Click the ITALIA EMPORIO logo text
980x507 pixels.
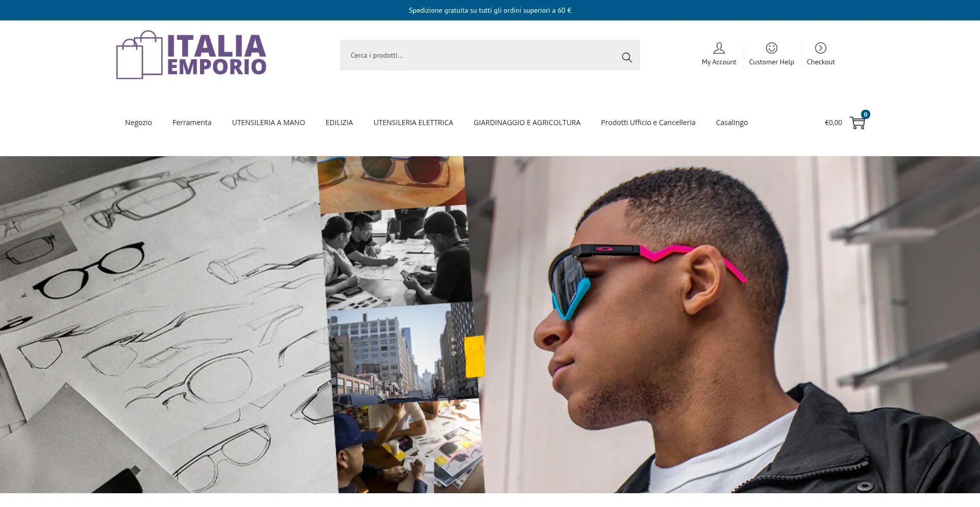point(217,55)
